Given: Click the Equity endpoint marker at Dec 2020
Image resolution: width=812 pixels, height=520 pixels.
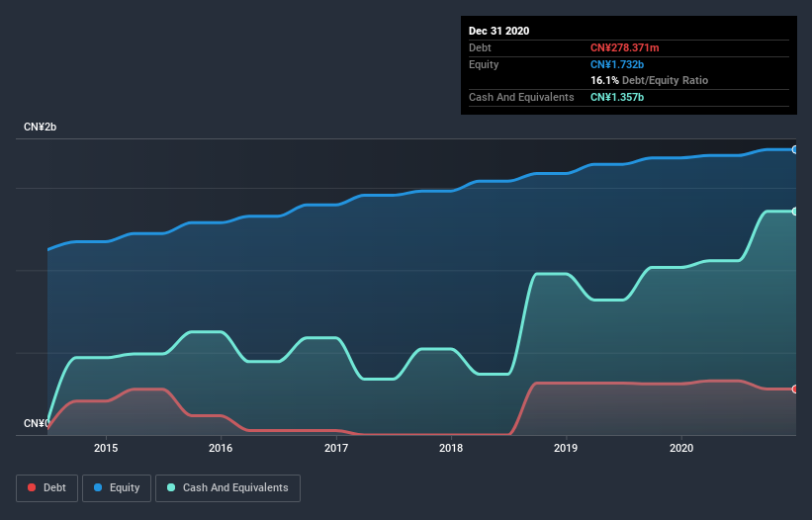Looking at the screenshot, I should (795, 149).
